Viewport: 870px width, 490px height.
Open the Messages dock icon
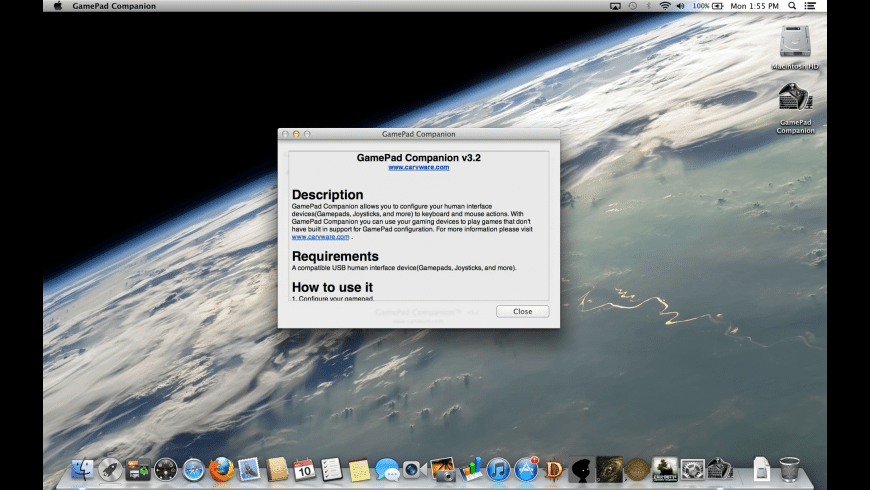[387, 469]
